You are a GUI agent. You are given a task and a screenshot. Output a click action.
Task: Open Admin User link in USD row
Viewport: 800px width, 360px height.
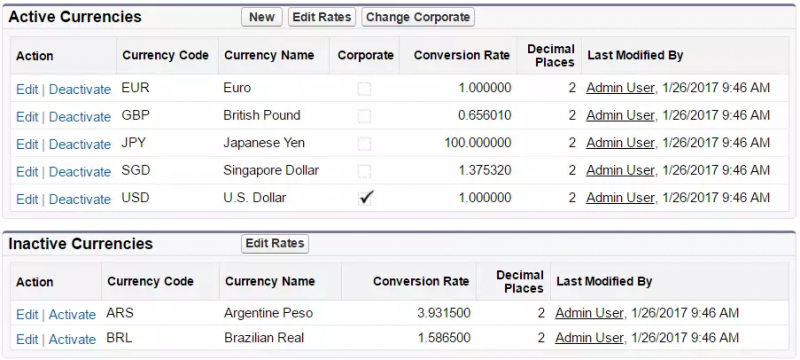pos(620,197)
